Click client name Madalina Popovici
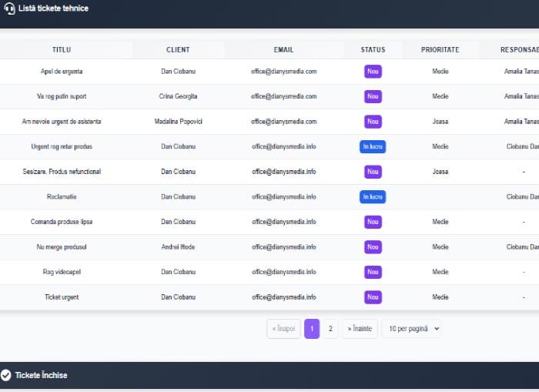The height and width of the screenshot is (392, 539). coord(178,122)
